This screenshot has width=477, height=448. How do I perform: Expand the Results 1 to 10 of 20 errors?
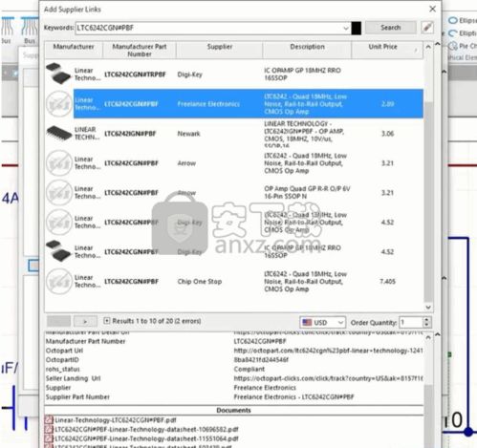107,321
